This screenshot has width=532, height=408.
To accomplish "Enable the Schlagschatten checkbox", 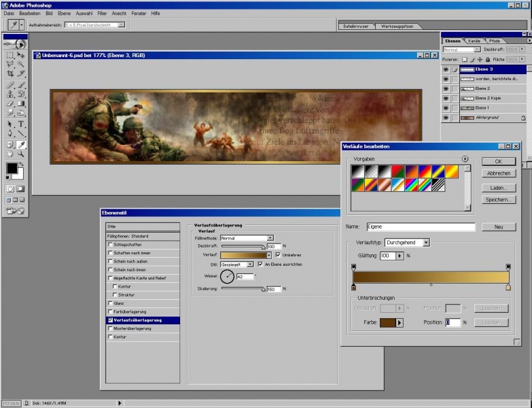I will 110,244.
